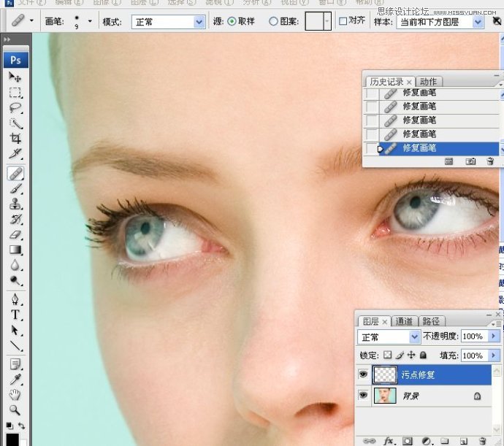Select the Line tool

click(15, 346)
